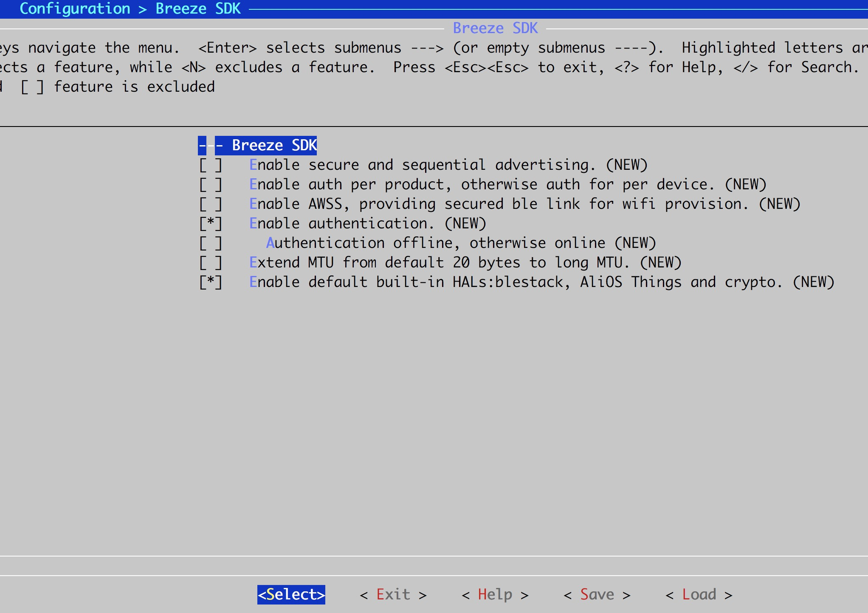
Task: Click the Load button
Action: 699,594
